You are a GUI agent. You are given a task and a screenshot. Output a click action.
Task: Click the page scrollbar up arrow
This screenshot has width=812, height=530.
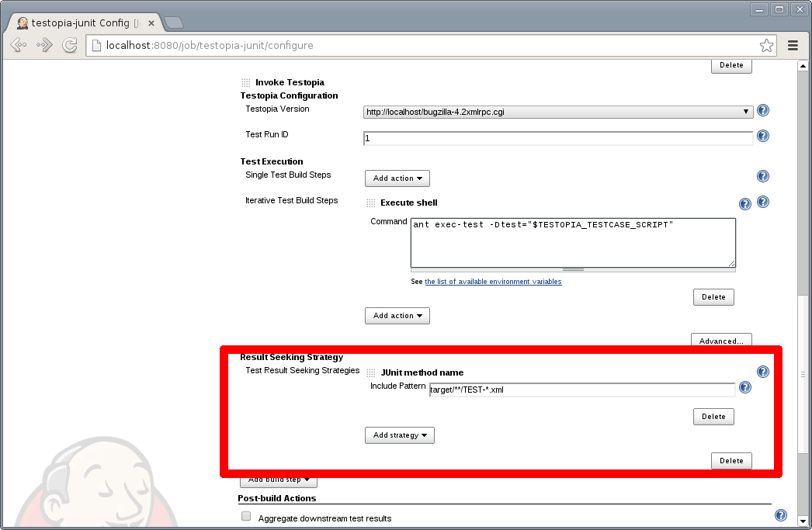(x=803, y=66)
